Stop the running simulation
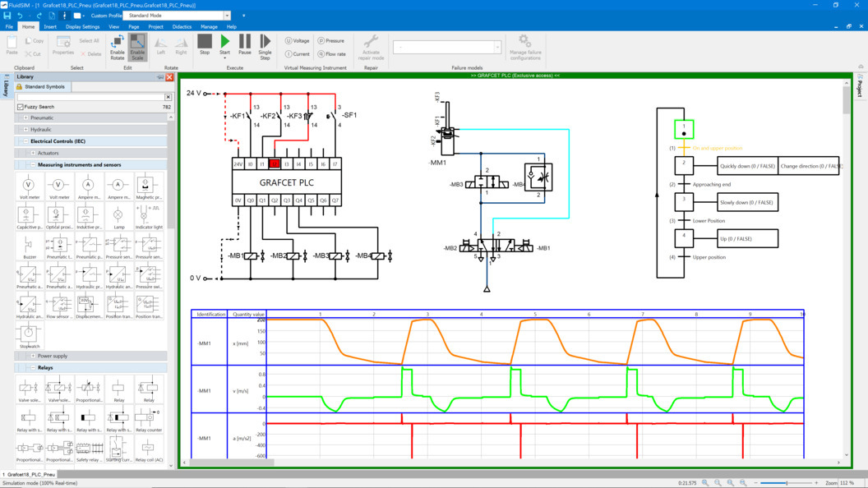 coord(205,44)
